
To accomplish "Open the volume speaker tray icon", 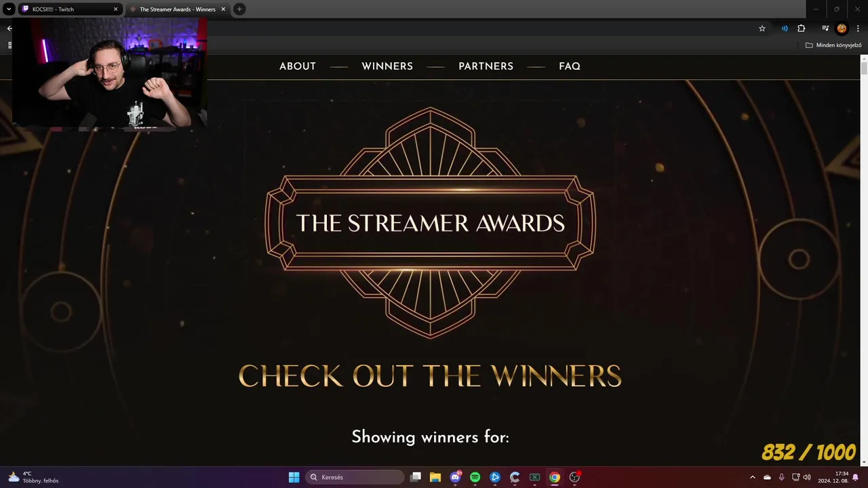I will [x=807, y=477].
